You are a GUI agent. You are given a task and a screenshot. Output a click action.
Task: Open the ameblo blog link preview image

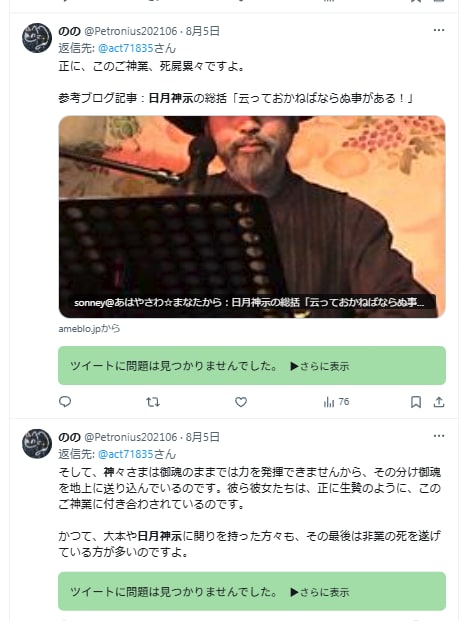click(252, 217)
